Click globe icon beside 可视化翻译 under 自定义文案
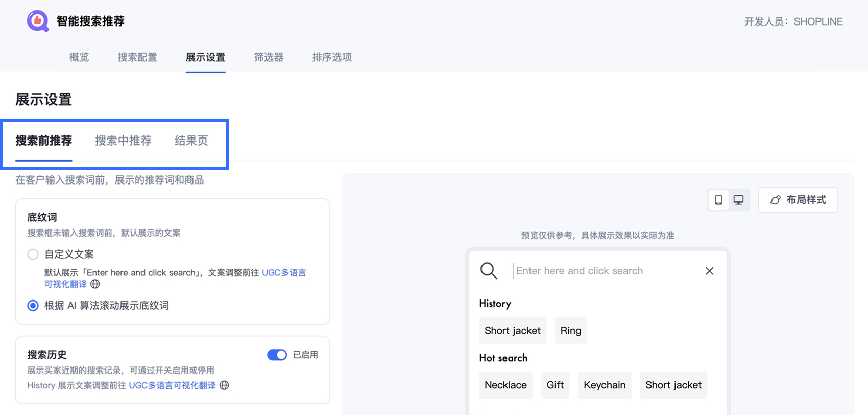 (95, 284)
